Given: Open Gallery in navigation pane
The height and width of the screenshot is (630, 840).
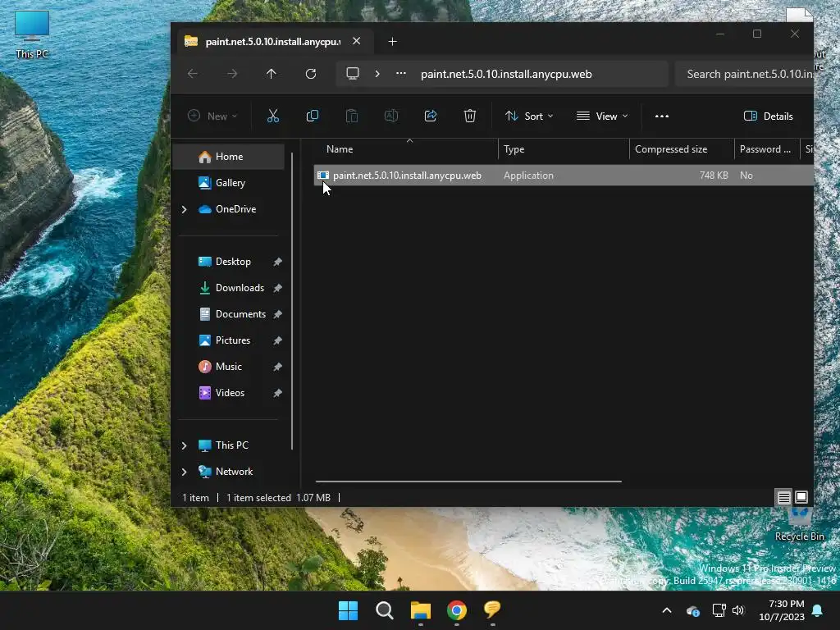Looking at the screenshot, I should coord(229,183).
